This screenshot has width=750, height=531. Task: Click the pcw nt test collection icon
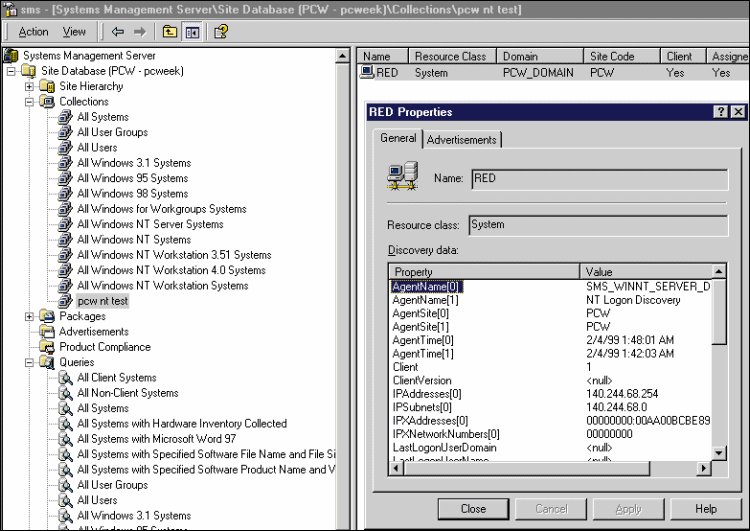65,301
